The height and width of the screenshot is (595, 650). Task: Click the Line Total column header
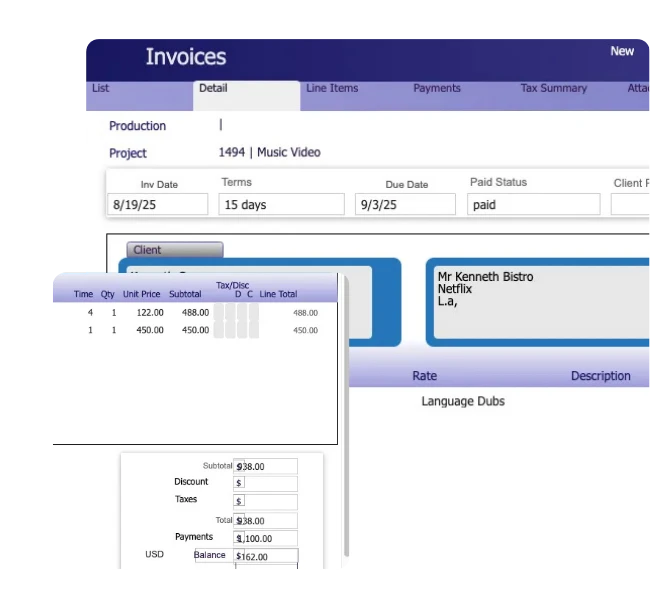(278, 294)
